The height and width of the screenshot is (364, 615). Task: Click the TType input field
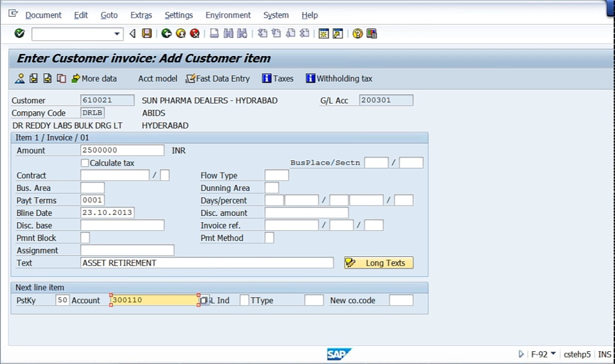(x=314, y=300)
